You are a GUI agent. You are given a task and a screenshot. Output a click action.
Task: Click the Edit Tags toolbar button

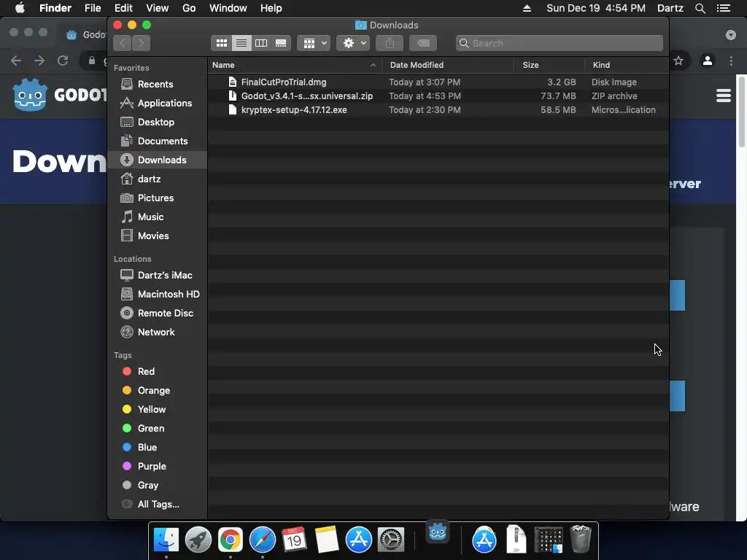[x=423, y=43]
